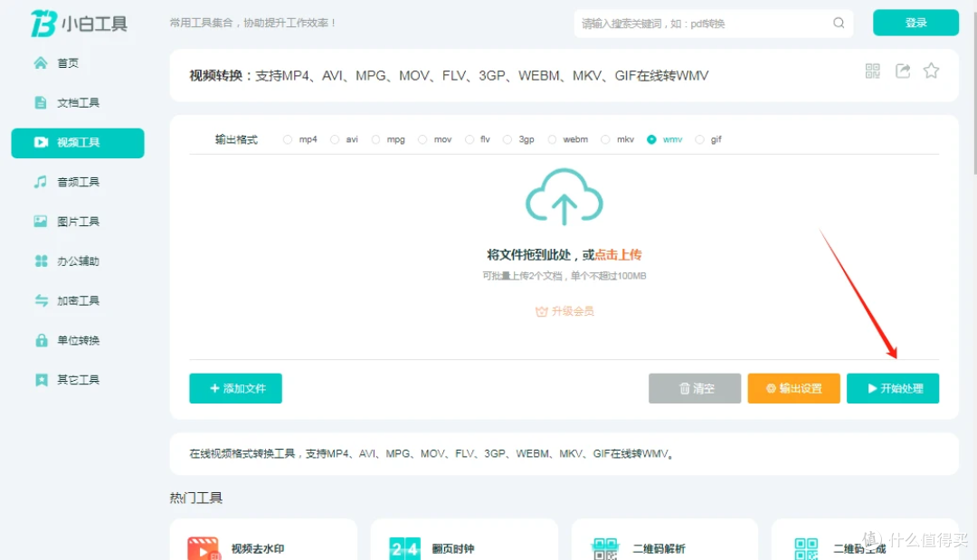Click the 二维码生成 tool icon
This screenshot has width=977, height=560.
point(806,548)
